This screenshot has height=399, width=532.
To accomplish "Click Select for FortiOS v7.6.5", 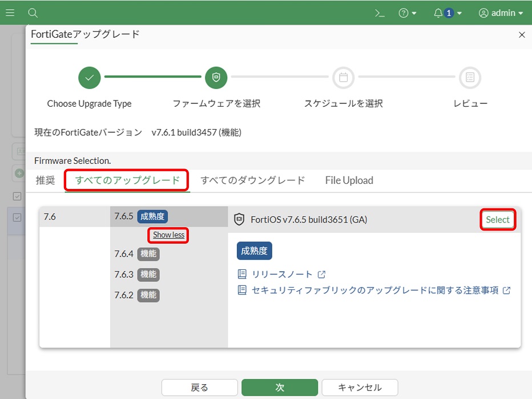I will (497, 220).
